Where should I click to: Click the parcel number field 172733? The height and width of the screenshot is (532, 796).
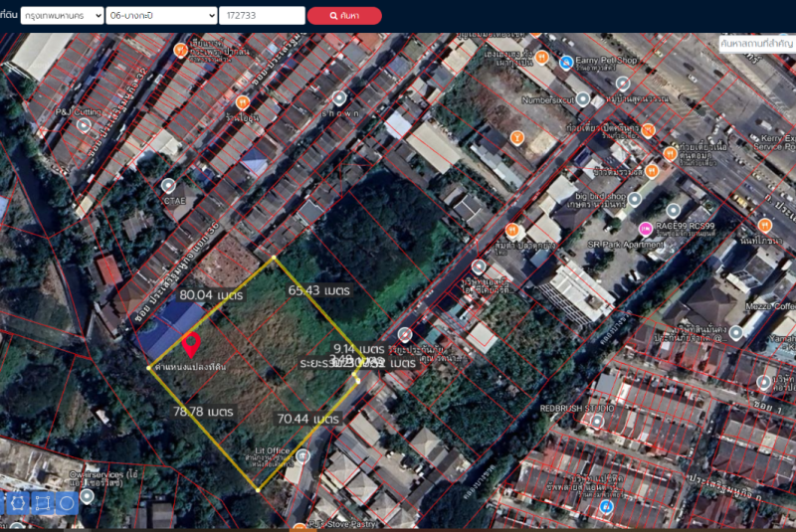(x=261, y=16)
